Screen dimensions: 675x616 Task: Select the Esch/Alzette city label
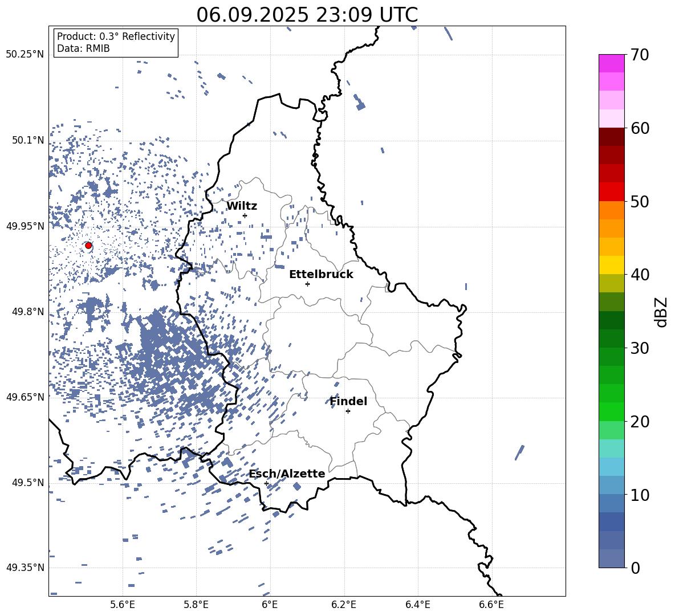click(287, 474)
